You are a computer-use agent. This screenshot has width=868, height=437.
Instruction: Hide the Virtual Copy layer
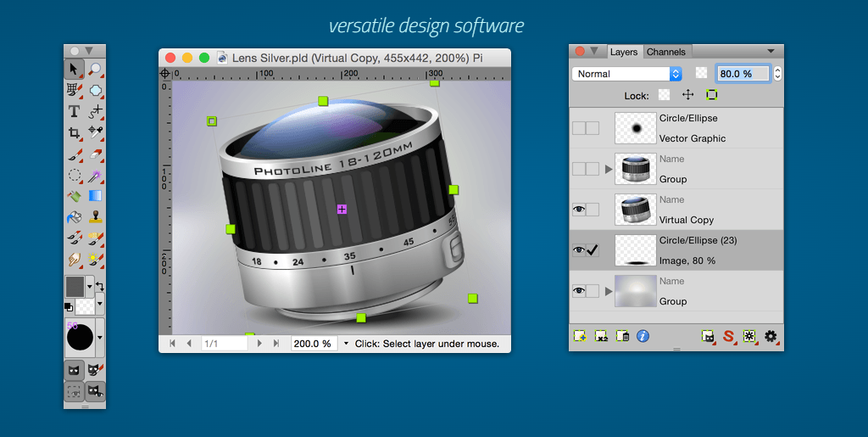click(x=579, y=210)
